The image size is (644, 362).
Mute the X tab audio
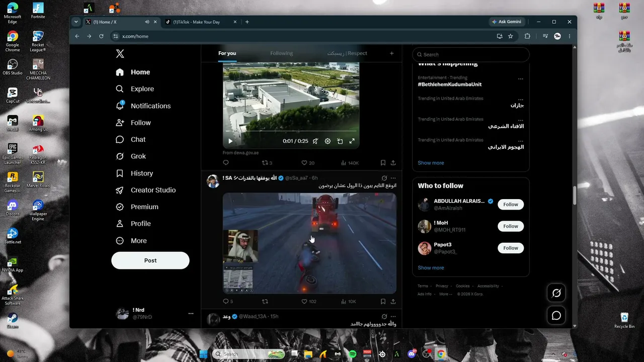tap(147, 22)
